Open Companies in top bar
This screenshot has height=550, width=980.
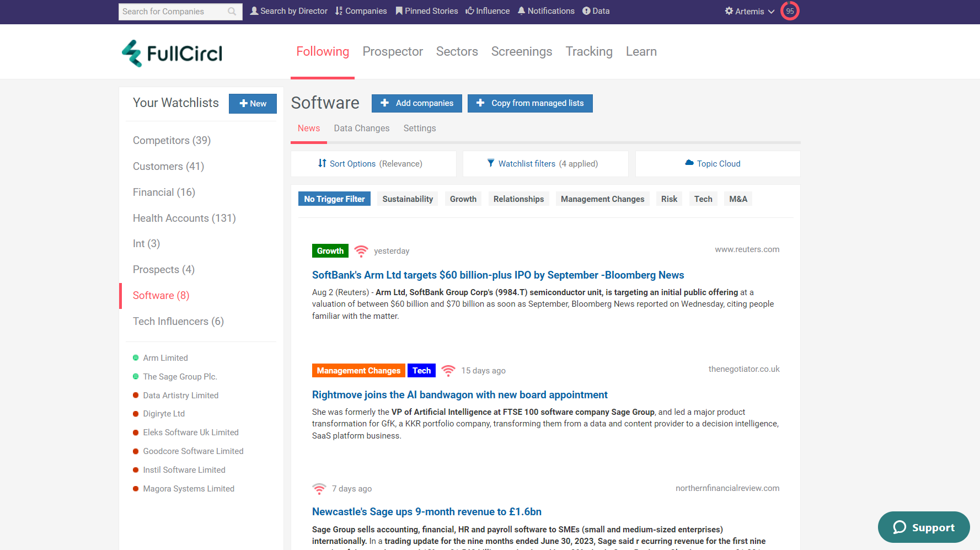pos(361,11)
